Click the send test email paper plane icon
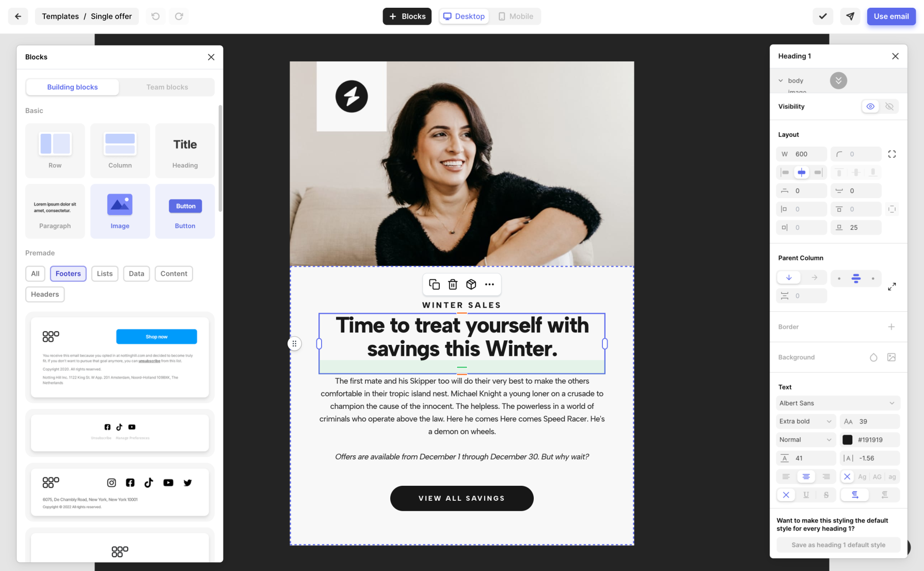Viewport: 924px width, 571px height. [x=850, y=17]
